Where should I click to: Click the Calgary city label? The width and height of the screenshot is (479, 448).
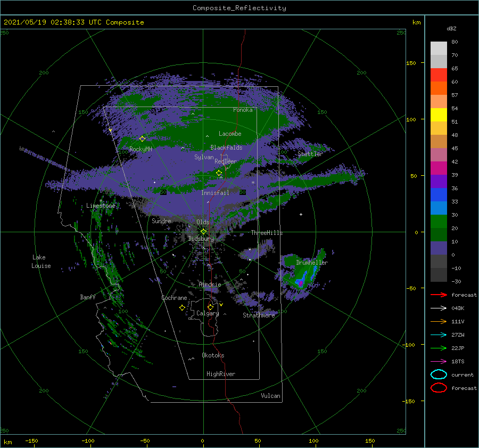(x=208, y=313)
